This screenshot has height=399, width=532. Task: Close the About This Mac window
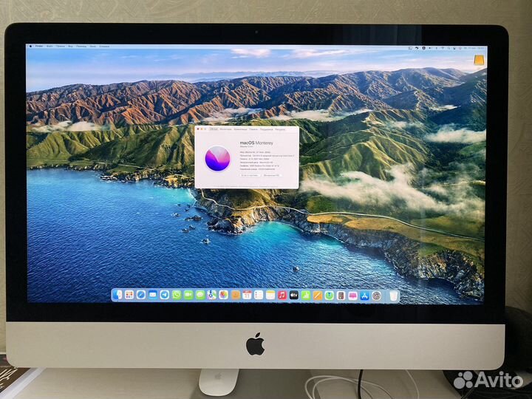(x=198, y=129)
